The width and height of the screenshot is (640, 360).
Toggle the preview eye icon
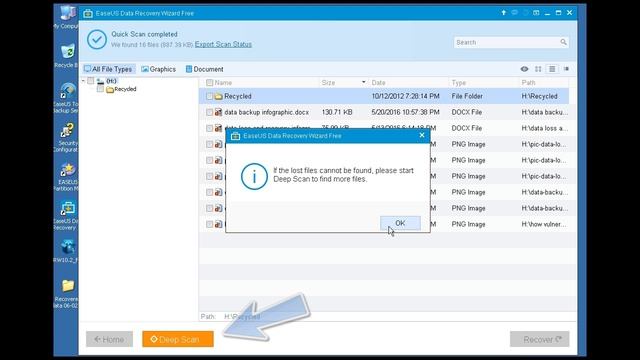click(524, 69)
